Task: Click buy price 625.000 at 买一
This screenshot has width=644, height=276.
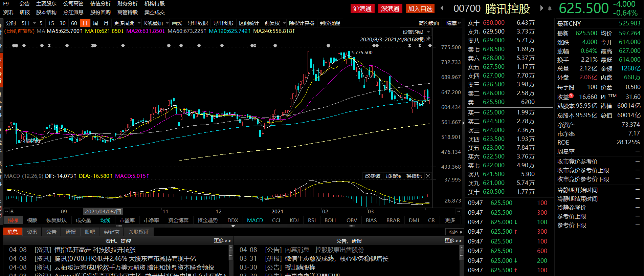Action: pyautogui.click(x=494, y=112)
